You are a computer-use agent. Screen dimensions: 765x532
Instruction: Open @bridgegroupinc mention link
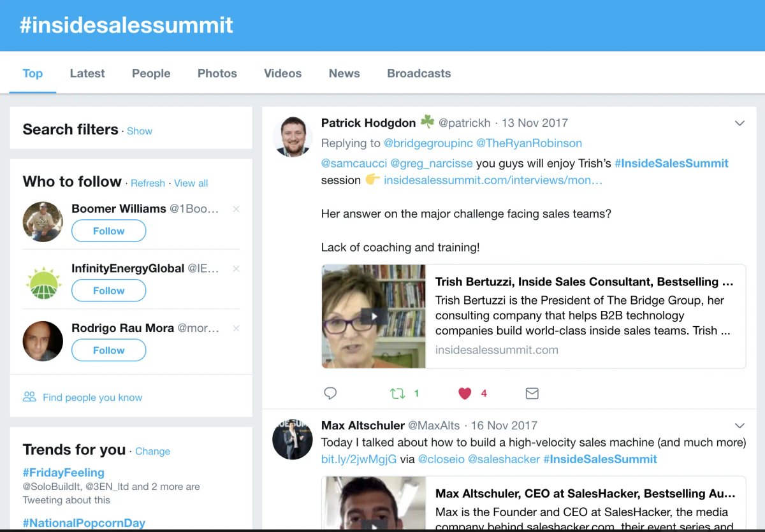(428, 143)
